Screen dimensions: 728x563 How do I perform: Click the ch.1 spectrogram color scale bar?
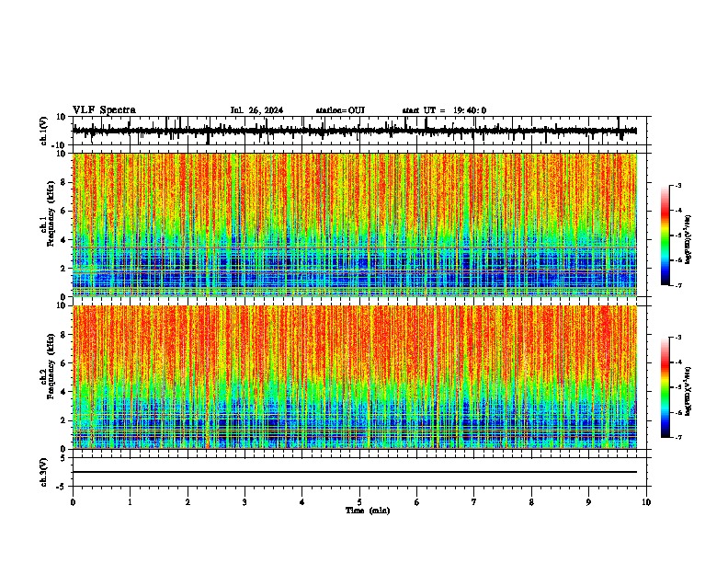(x=665, y=236)
